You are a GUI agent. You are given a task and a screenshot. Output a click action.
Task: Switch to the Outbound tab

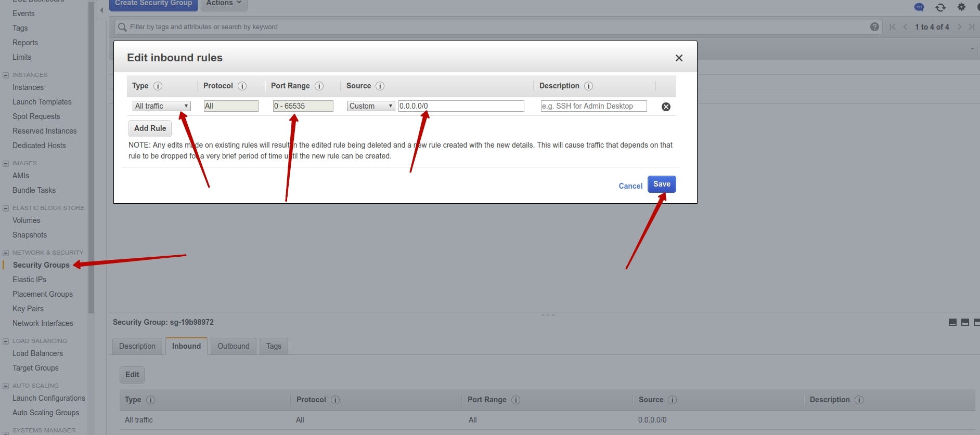tap(234, 346)
